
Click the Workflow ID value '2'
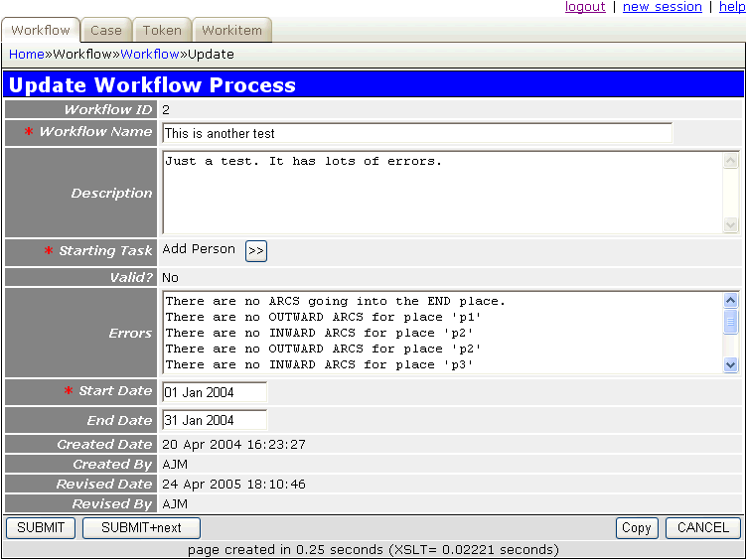point(166,110)
